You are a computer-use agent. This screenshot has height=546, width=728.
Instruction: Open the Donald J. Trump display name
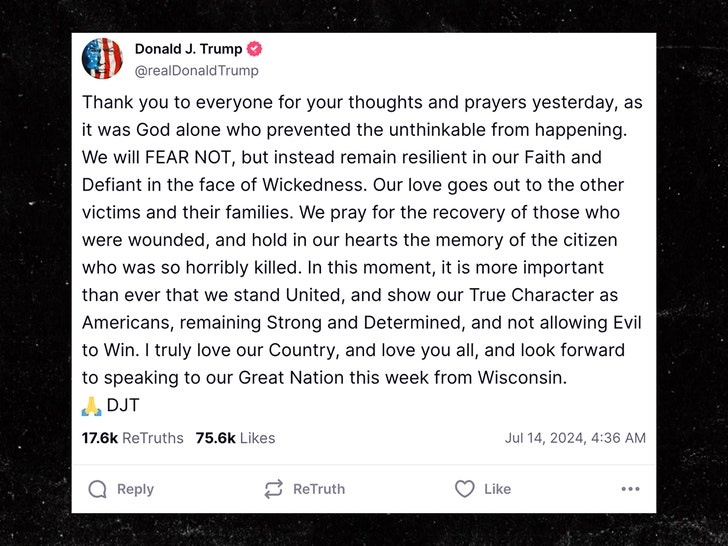188,49
